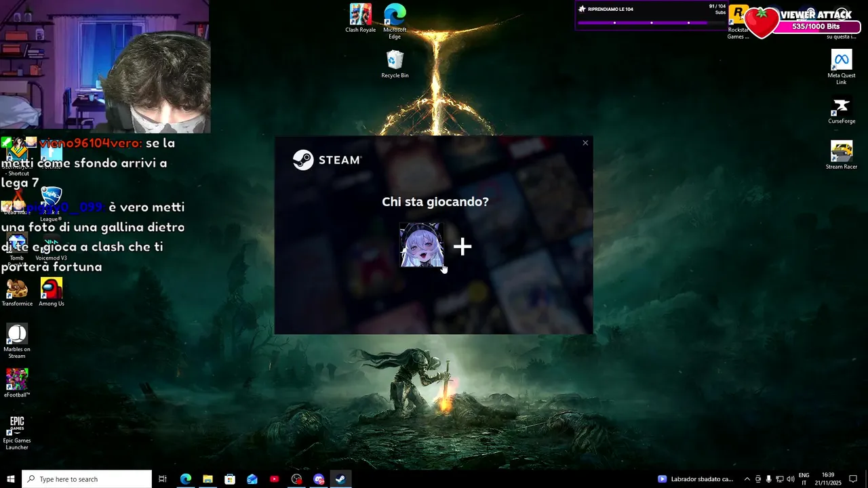Launch Stream Racer desktop shortcut
This screenshot has width=868, height=488.
[842, 155]
